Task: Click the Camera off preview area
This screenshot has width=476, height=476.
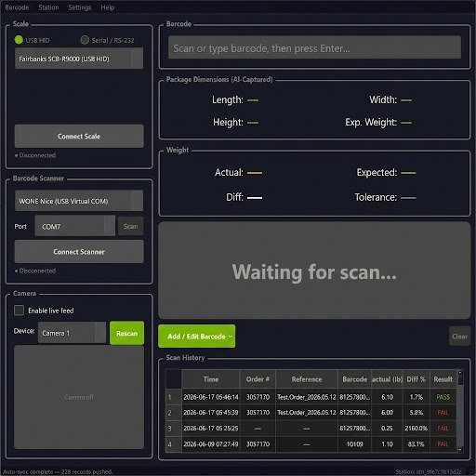Action: pos(79,397)
